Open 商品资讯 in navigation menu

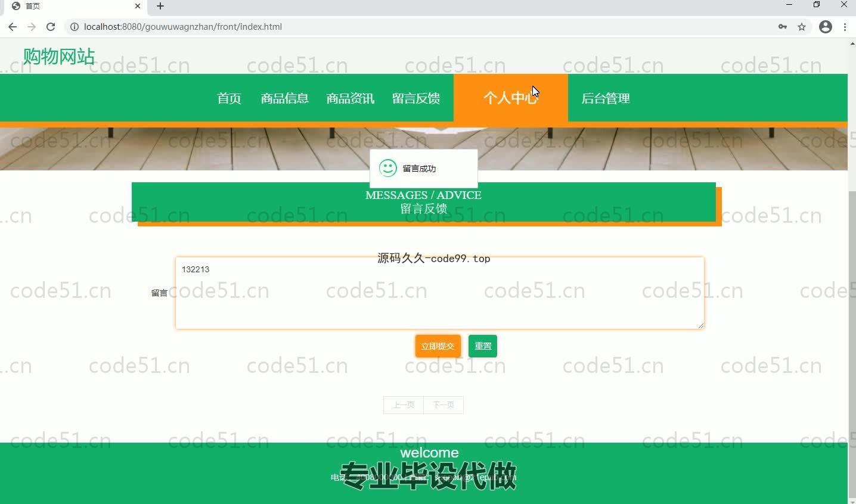pos(351,98)
